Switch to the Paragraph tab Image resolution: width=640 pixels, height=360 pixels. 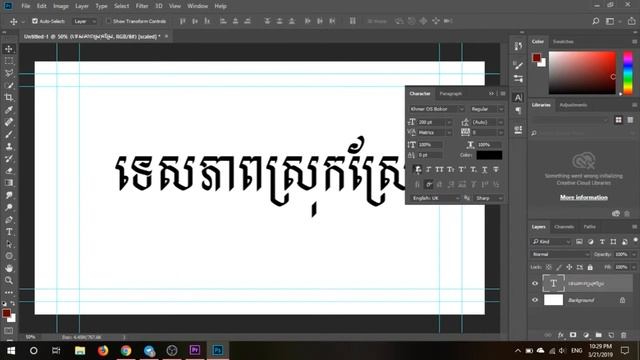[450, 94]
